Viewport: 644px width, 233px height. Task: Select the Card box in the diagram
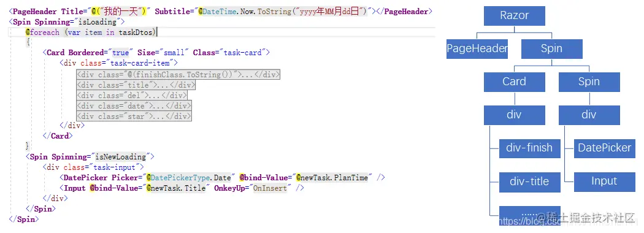(x=514, y=82)
